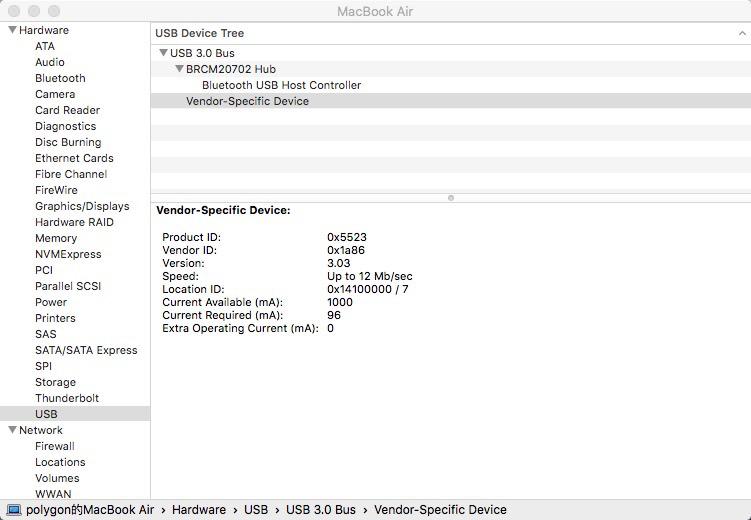
Task: Click the Extra Operating Current (mA) label
Action: click(x=240, y=328)
